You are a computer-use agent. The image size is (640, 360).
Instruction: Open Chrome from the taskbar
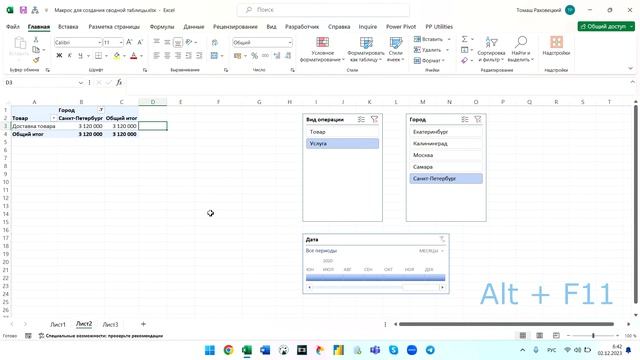pyautogui.click(x=229, y=350)
